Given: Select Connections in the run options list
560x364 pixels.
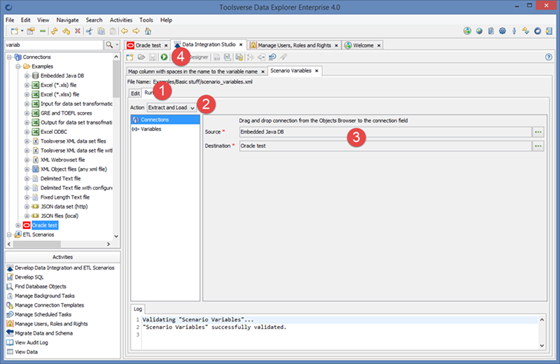Looking at the screenshot, I should click(165, 120).
